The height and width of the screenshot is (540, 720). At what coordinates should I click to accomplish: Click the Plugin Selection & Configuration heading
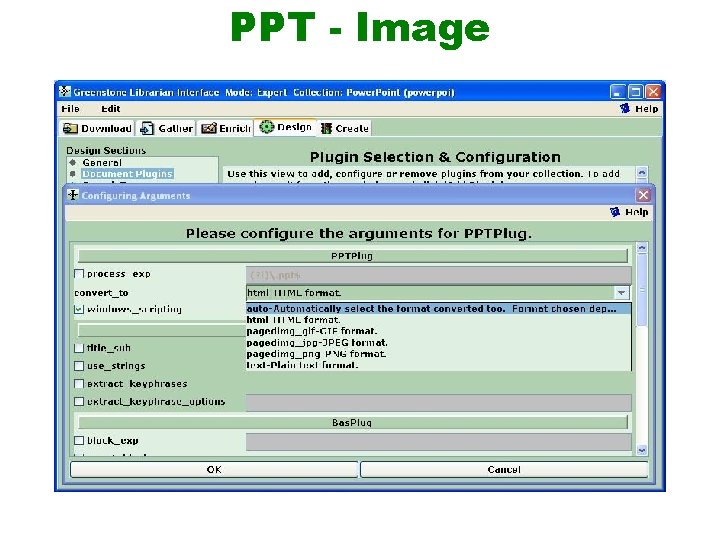click(435, 157)
